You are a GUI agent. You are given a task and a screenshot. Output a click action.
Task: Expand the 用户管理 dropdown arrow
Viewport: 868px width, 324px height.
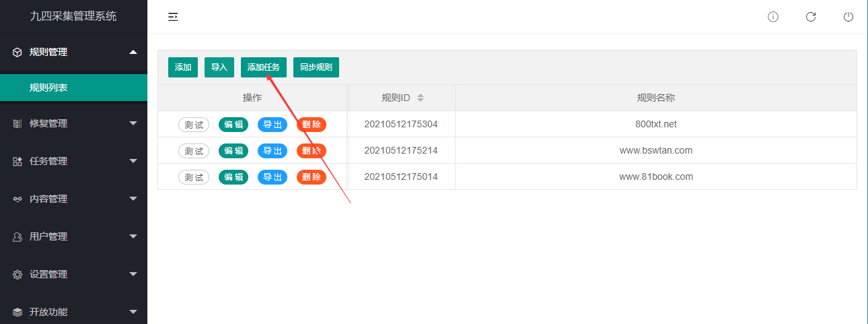click(133, 236)
